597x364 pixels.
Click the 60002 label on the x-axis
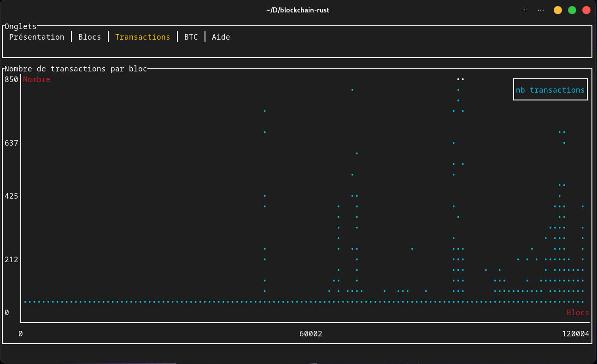coord(311,334)
